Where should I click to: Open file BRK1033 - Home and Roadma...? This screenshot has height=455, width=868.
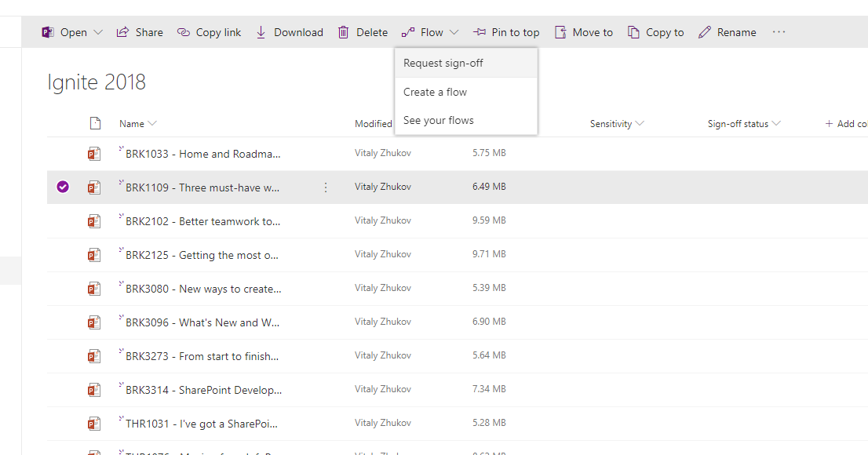pos(203,154)
